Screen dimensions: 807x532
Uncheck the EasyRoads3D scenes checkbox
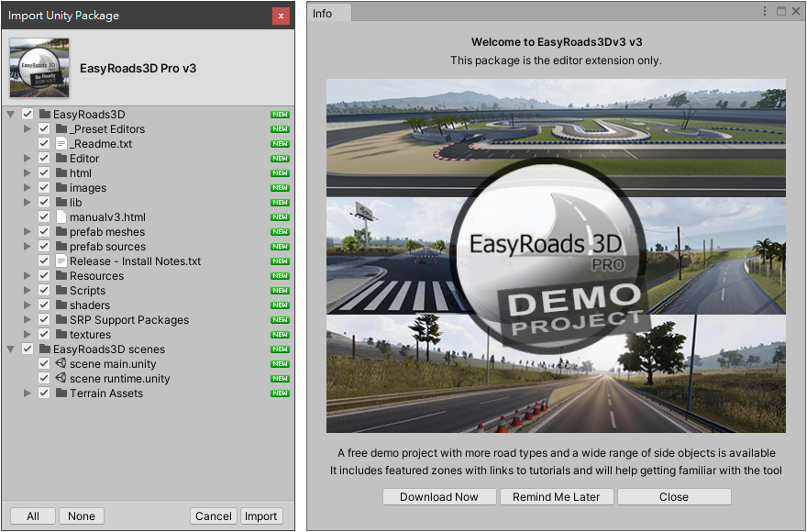(x=28, y=349)
